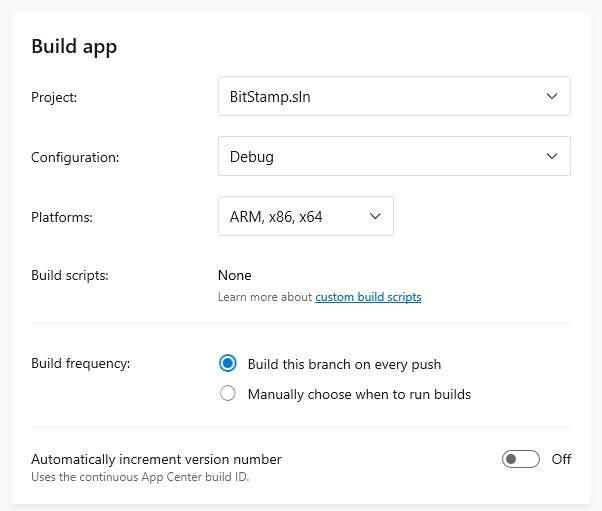The height and width of the screenshot is (511, 602).
Task: Click the chevron arrow in the Platforms field
Action: click(375, 216)
